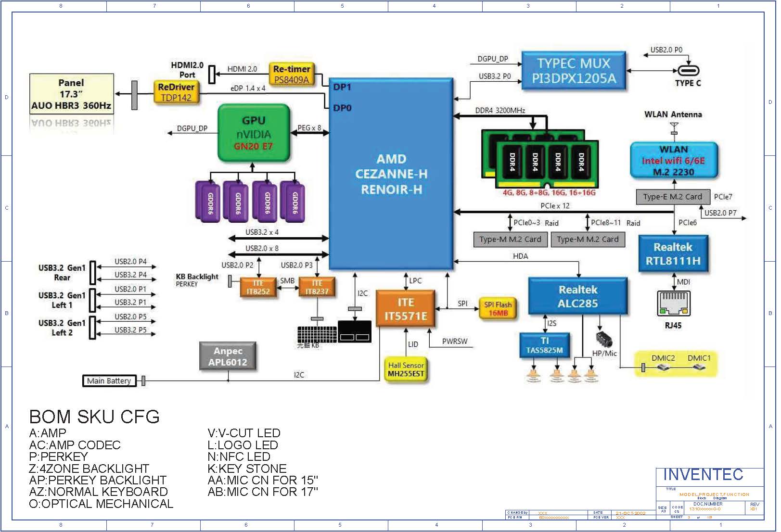Click the BOM SKU CFG heading
Image resolution: width=781 pixels, height=532 pixels.
tap(94, 417)
